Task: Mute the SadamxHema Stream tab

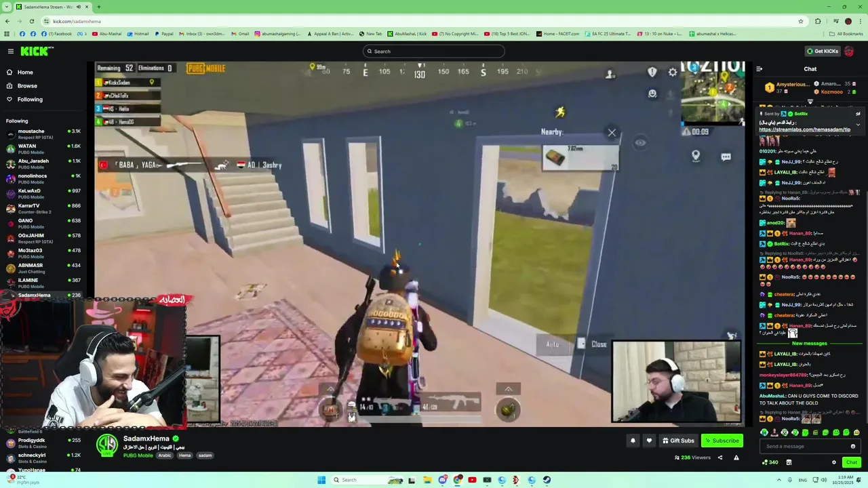Action: (78, 7)
